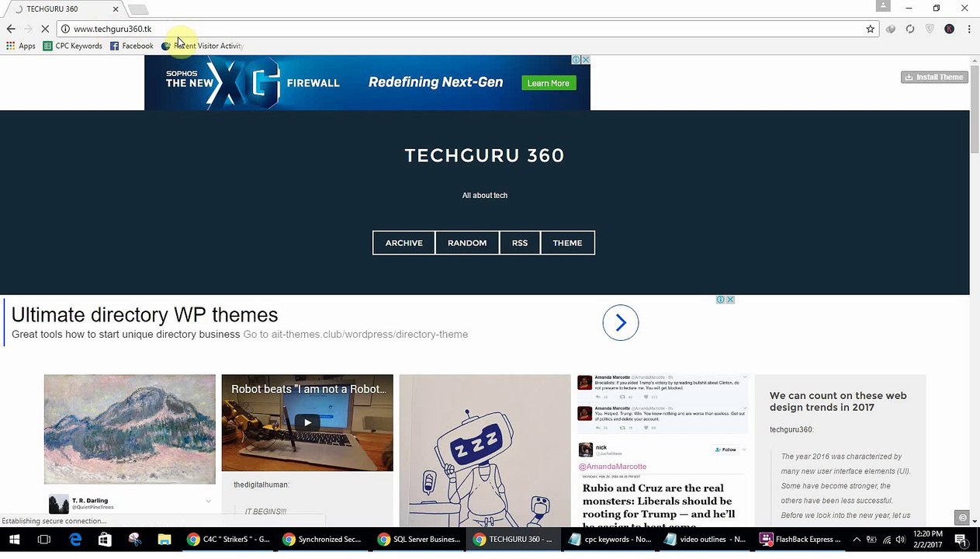Open the sleeping robot illustration post
The image size is (980, 559).
point(485,451)
